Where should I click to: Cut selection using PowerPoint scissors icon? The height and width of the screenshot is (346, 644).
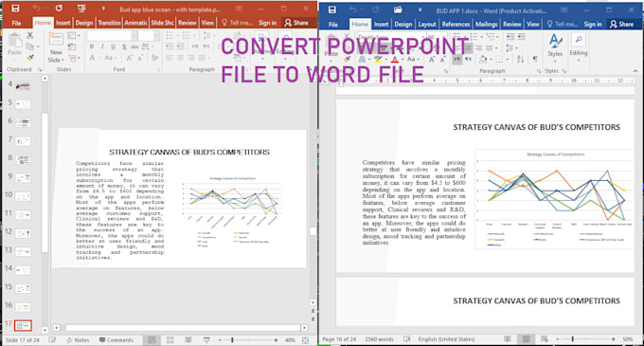30,36
